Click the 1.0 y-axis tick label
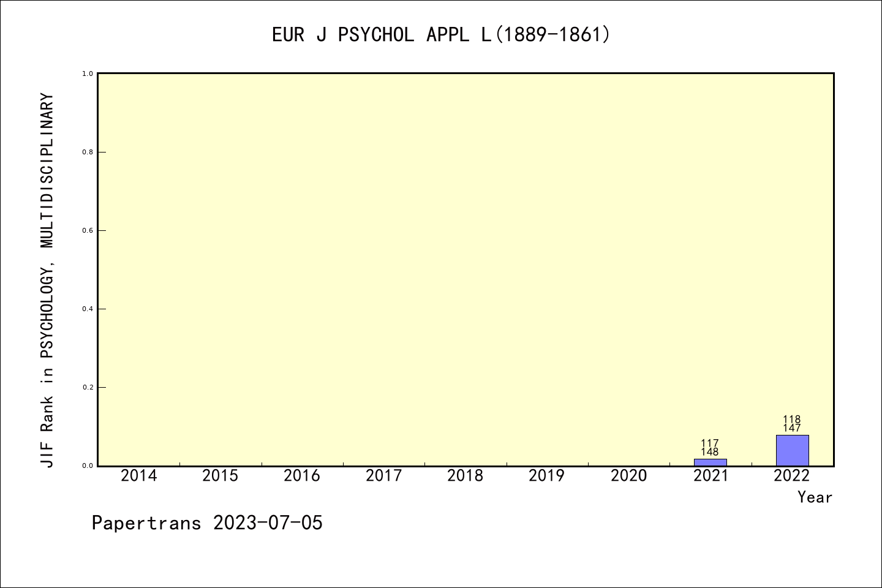Image resolution: width=882 pixels, height=588 pixels. [88, 73]
